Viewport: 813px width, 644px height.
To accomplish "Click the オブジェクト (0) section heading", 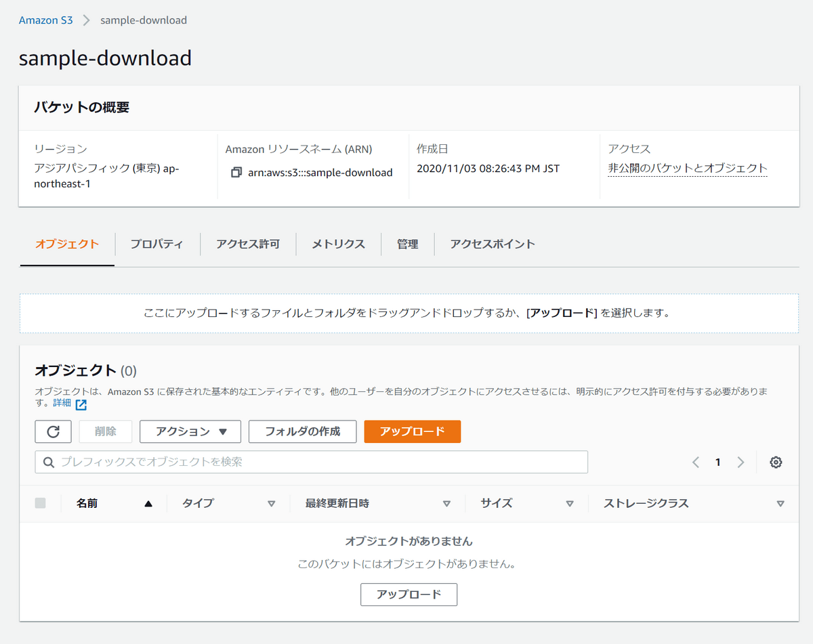I will tap(86, 370).
